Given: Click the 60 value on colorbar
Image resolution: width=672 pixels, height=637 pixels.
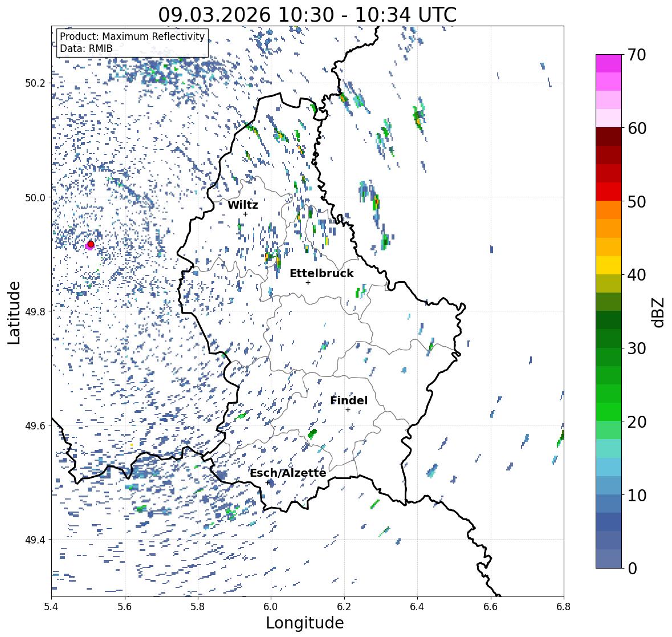Looking at the screenshot, I should click(x=637, y=128).
